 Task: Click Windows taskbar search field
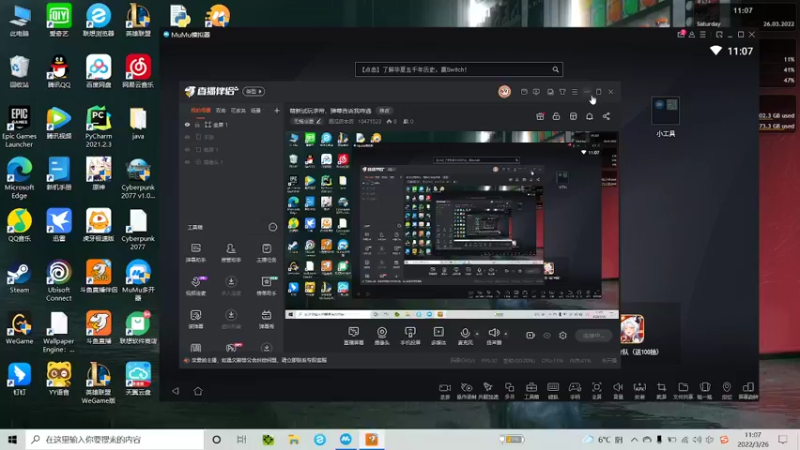tap(115, 439)
